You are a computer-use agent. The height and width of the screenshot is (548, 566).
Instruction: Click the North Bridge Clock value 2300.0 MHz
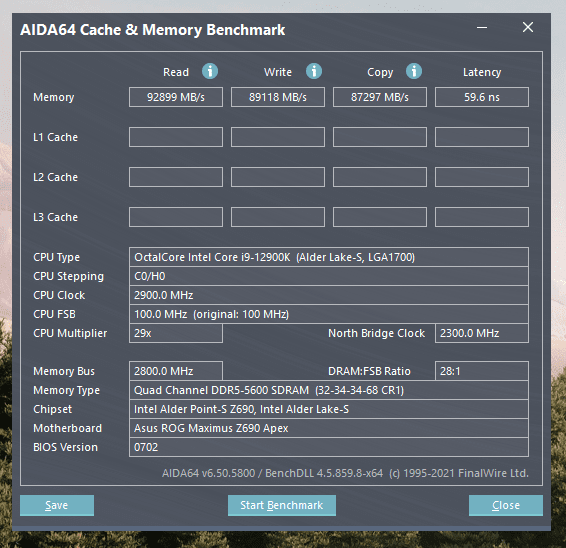[482, 333]
